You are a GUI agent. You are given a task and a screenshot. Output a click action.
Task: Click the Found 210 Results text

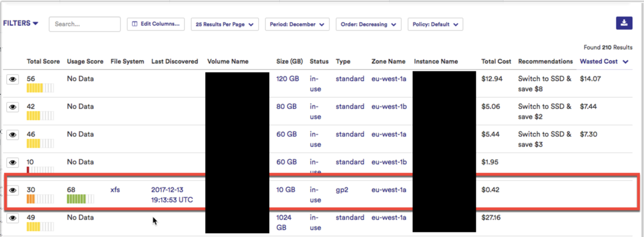coord(608,47)
